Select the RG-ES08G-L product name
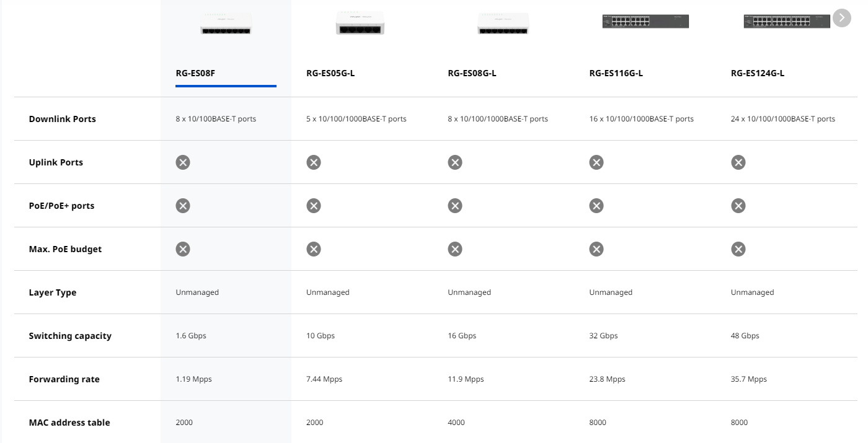The image size is (868, 443). [472, 73]
